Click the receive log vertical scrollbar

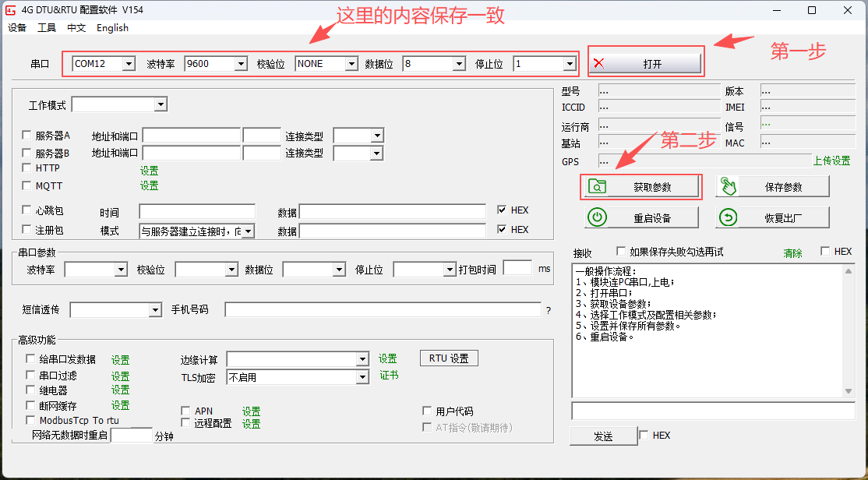849,327
